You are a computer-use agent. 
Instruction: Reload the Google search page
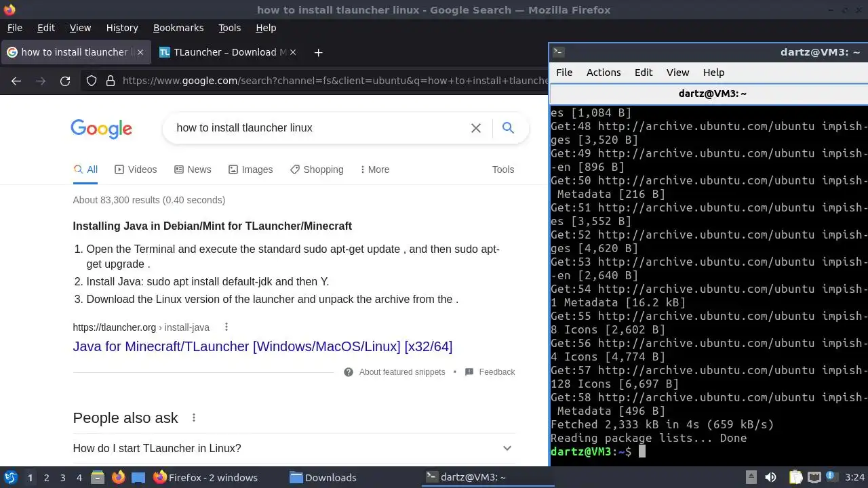pyautogui.click(x=65, y=81)
